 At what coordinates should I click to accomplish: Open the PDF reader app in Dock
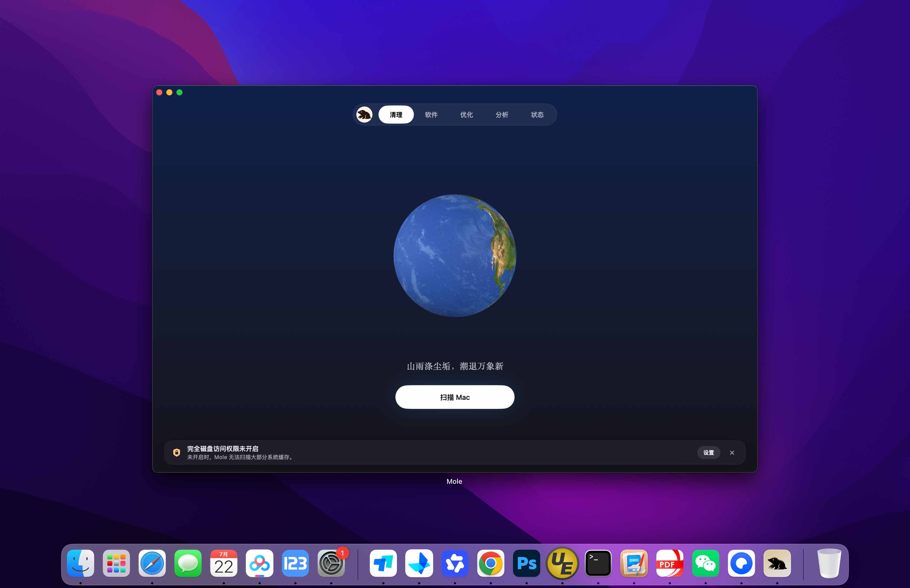coord(670,563)
